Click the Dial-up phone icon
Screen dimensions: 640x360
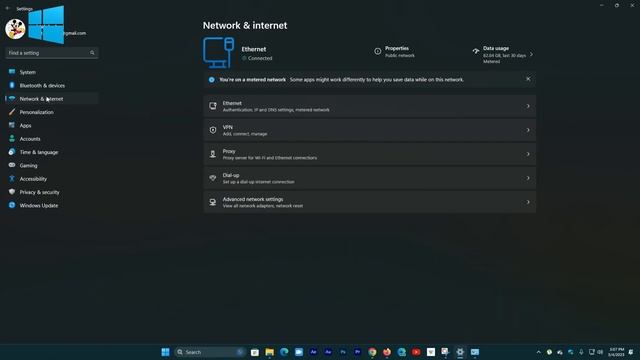coord(213,178)
